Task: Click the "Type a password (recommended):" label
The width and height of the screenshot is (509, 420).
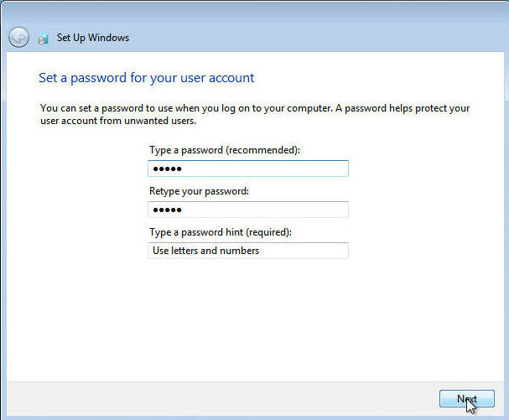Action: click(224, 150)
